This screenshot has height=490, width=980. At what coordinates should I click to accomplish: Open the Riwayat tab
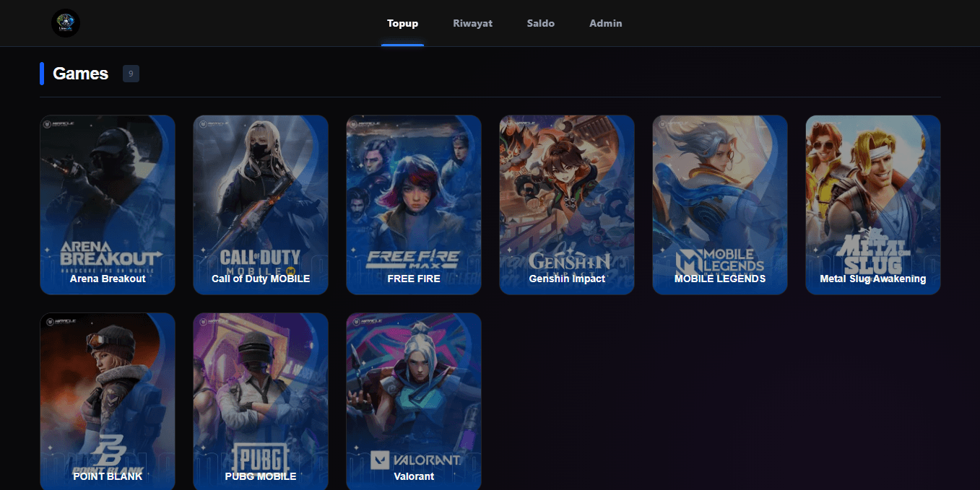[x=473, y=23]
